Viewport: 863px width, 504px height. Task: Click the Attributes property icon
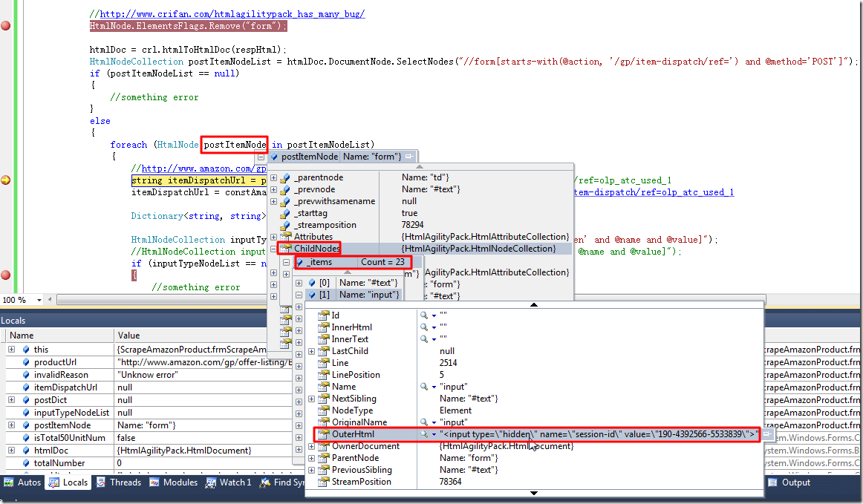[x=284, y=237]
